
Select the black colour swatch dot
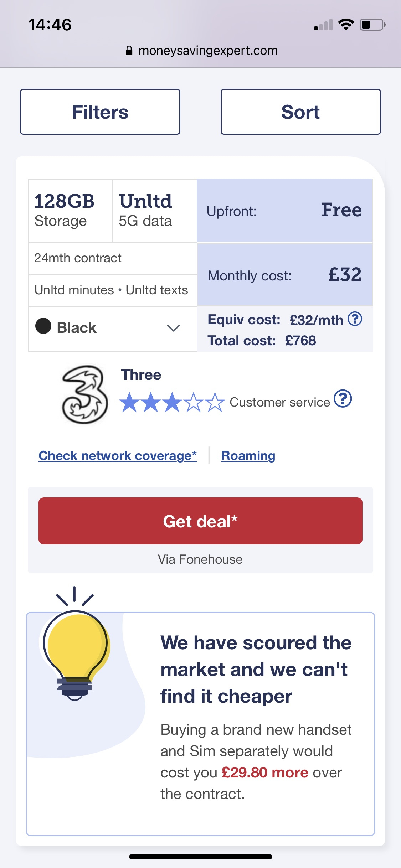pos(43,326)
